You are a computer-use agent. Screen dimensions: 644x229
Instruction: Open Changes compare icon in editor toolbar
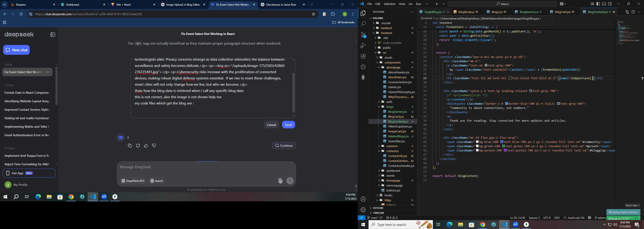tap(627, 12)
